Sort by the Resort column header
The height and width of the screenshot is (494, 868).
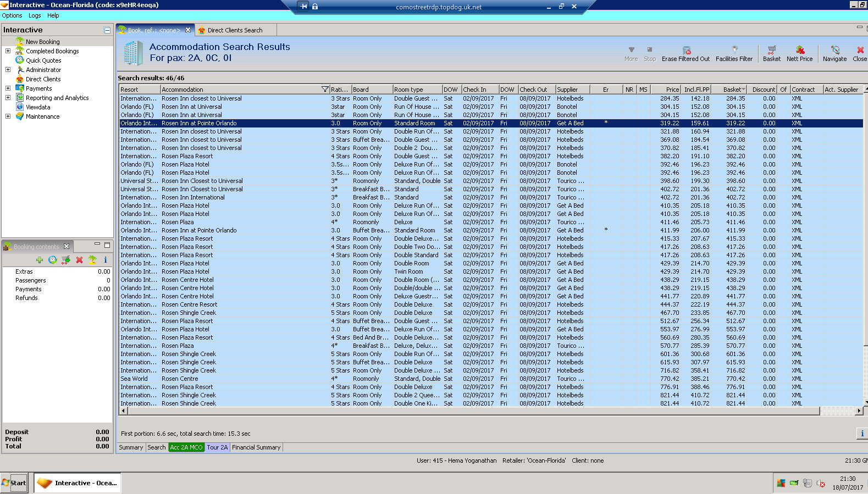[140, 90]
